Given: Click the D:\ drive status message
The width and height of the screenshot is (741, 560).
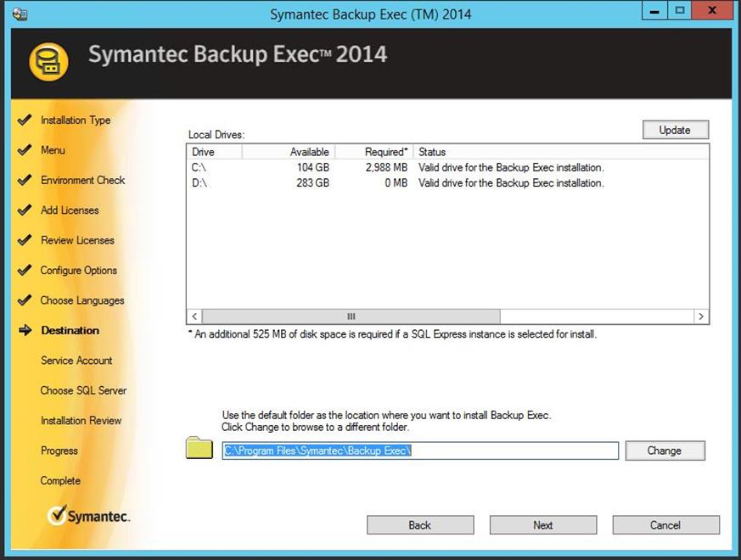Looking at the screenshot, I should coord(511,183).
